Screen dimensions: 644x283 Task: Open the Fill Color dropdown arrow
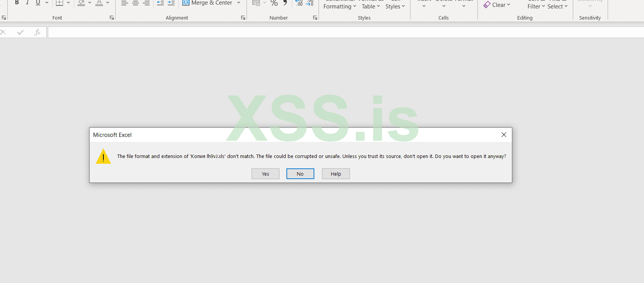pos(90,3)
